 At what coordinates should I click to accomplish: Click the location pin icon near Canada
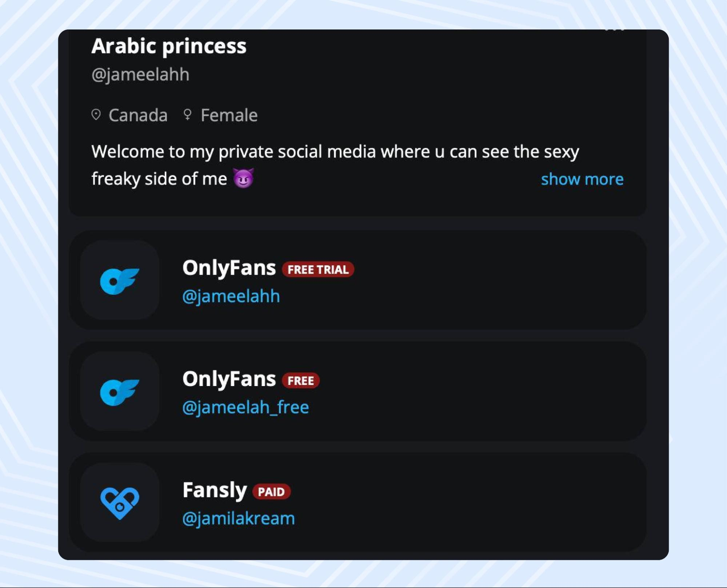click(x=96, y=115)
